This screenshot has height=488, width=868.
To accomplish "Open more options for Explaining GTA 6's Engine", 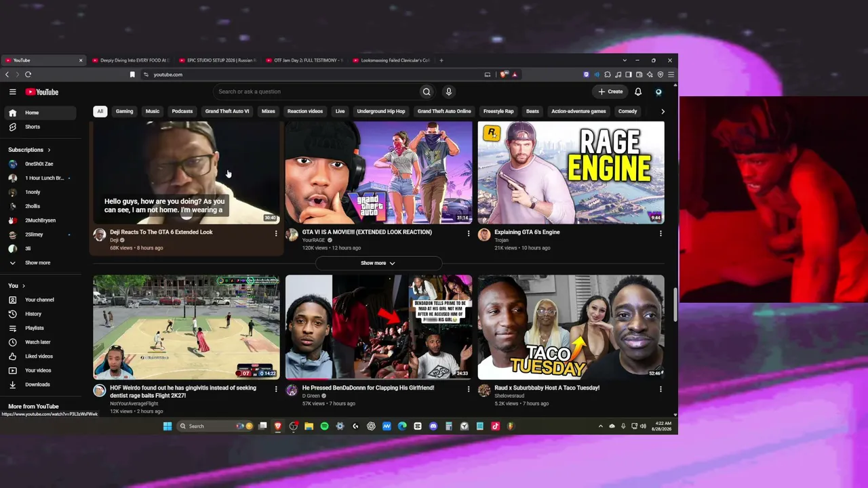I will (660, 233).
